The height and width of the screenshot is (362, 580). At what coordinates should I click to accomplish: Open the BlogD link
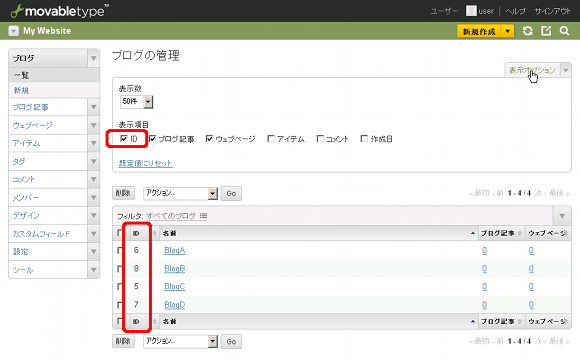click(x=175, y=305)
